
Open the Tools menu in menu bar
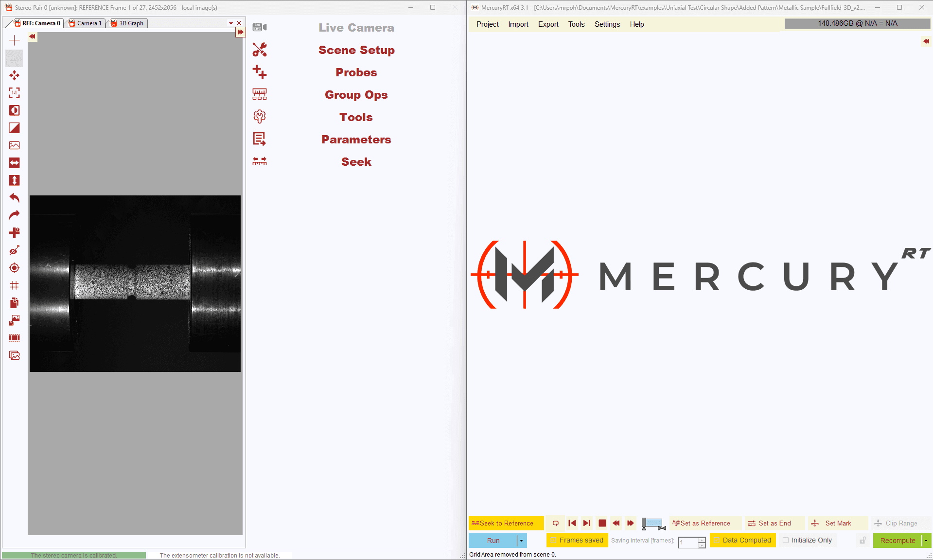pos(577,24)
